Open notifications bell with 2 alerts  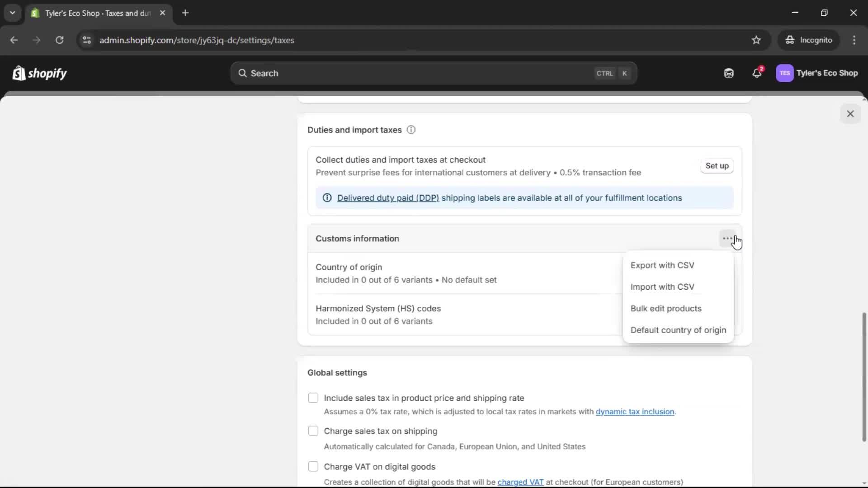click(x=757, y=73)
